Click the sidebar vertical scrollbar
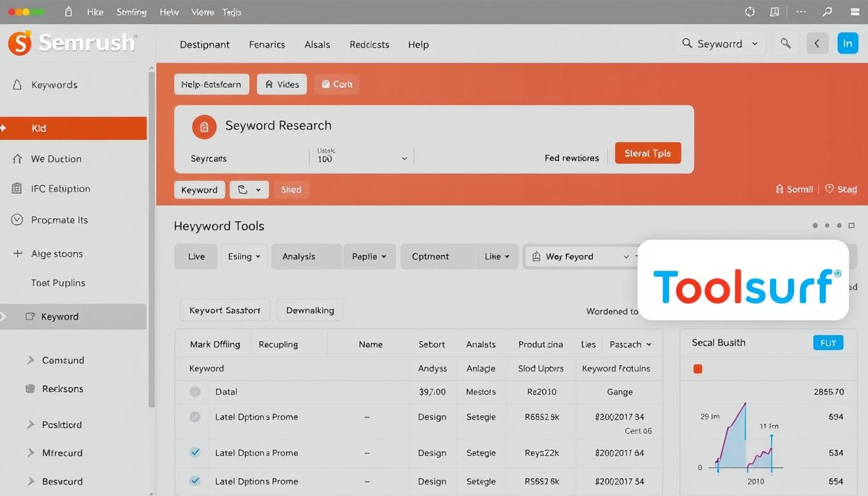868x496 pixels. pyautogui.click(x=152, y=239)
